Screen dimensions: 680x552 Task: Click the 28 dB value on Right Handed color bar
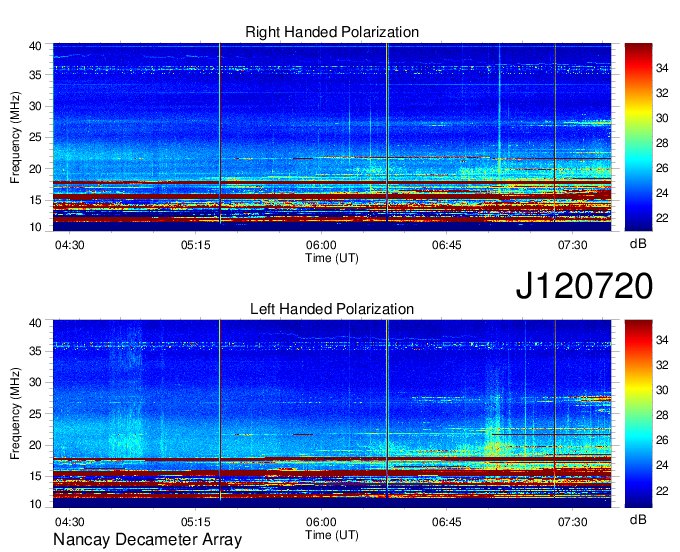[662, 143]
